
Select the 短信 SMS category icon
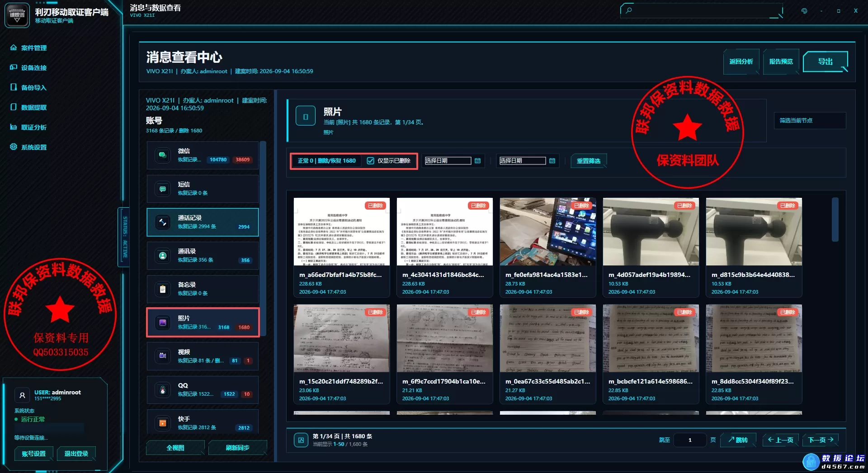(x=163, y=189)
